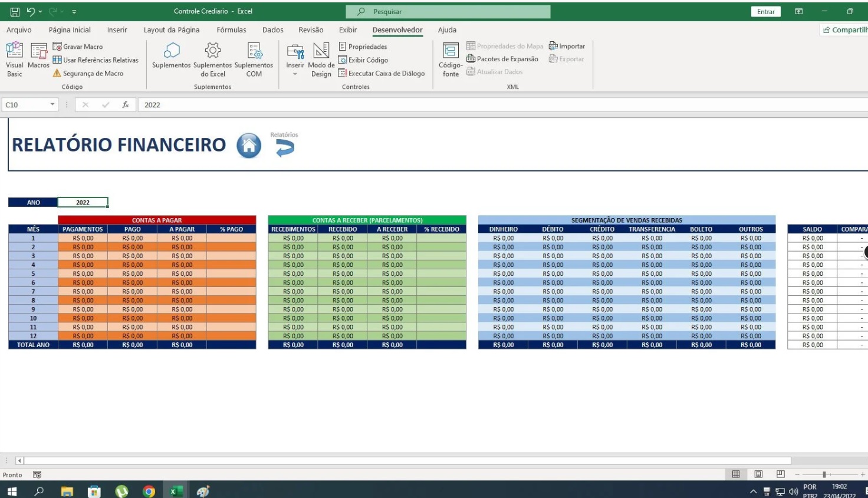This screenshot has height=498, width=868.
Task: Switch to Page Layout view in status bar
Action: 758,474
